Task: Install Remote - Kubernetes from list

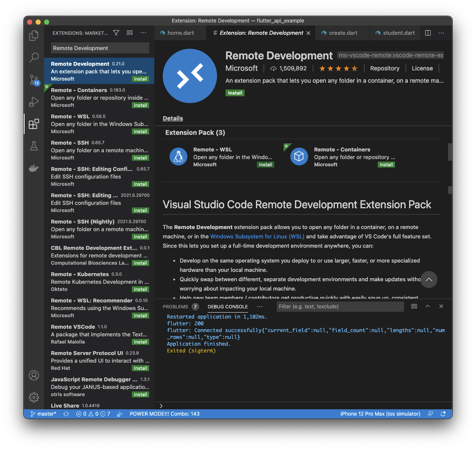Action: click(x=140, y=289)
